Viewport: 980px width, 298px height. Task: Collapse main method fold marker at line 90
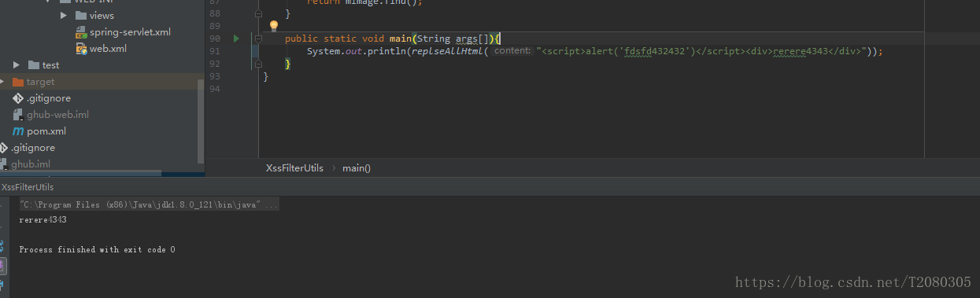click(x=257, y=39)
